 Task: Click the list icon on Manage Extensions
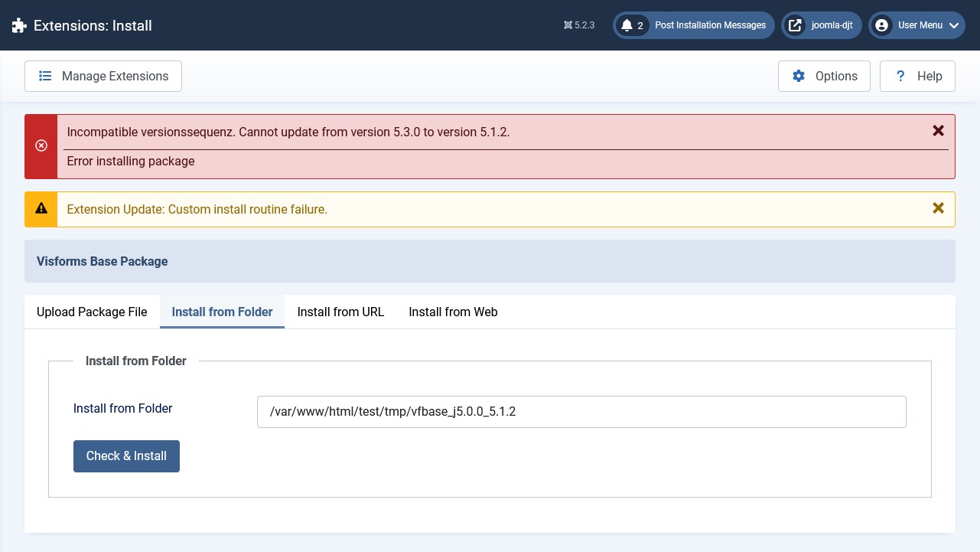pyautogui.click(x=45, y=76)
